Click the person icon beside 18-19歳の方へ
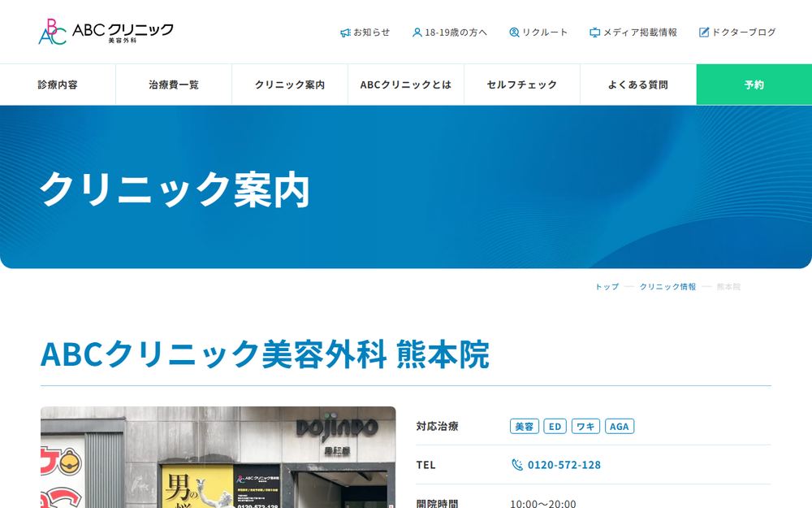This screenshot has width=812, height=508. coord(417,33)
